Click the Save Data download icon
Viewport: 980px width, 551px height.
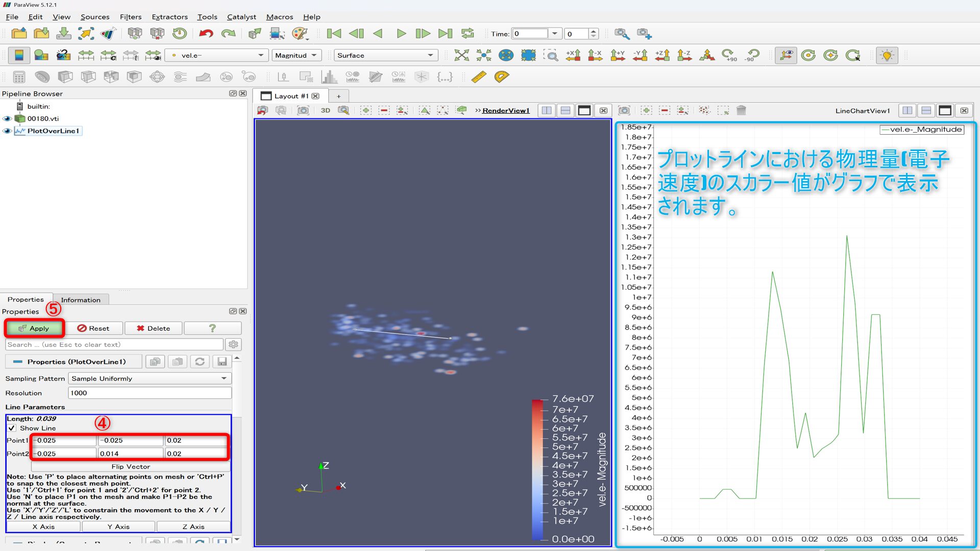(x=64, y=34)
